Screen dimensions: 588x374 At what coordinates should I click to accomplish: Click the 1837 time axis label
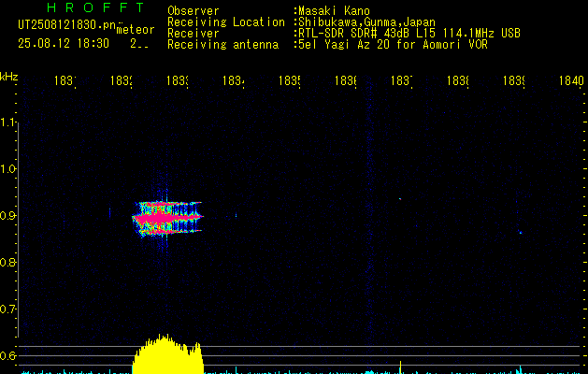click(402, 80)
